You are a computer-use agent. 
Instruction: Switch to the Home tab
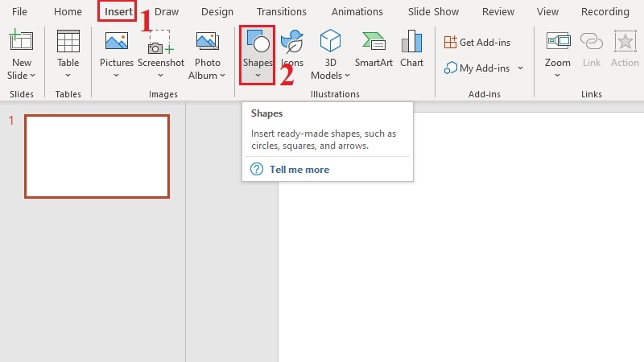point(68,11)
